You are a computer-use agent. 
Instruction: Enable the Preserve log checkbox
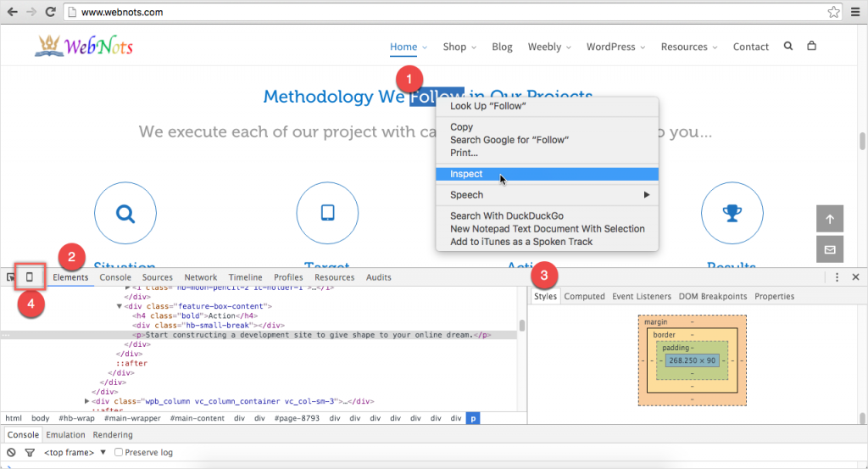(119, 452)
